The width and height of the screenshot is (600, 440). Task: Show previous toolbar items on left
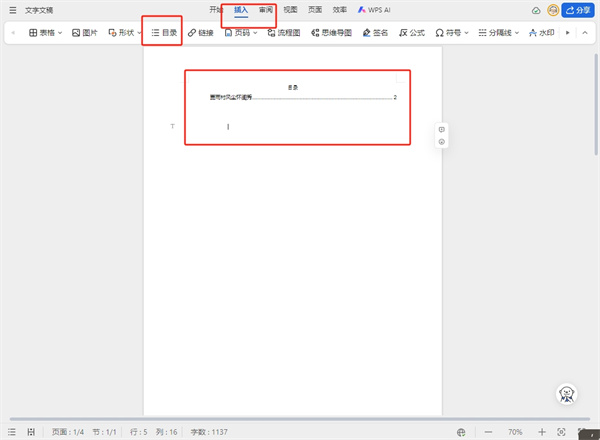pyautogui.click(x=13, y=33)
